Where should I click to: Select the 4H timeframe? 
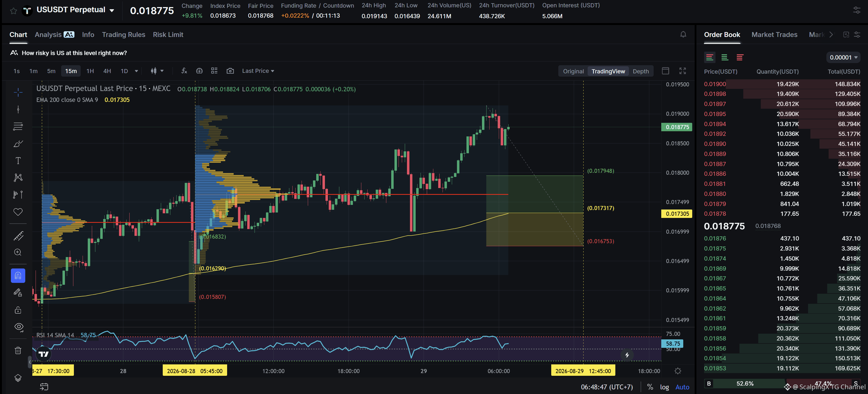point(107,71)
